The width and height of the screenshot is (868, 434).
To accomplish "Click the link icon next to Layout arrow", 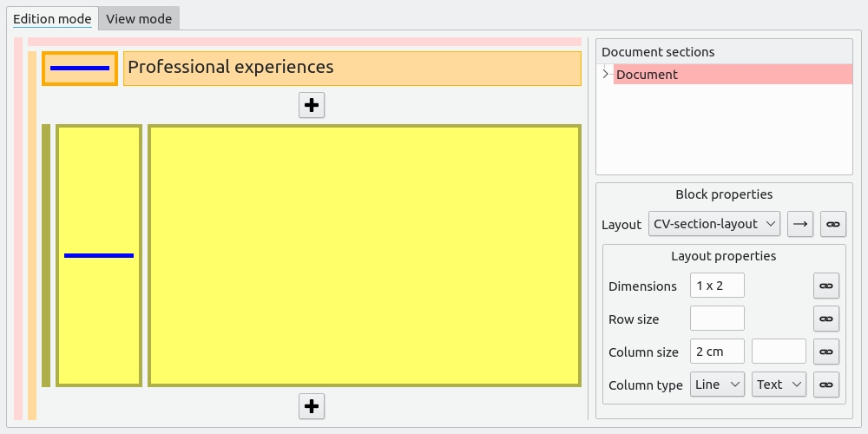I will 833,224.
